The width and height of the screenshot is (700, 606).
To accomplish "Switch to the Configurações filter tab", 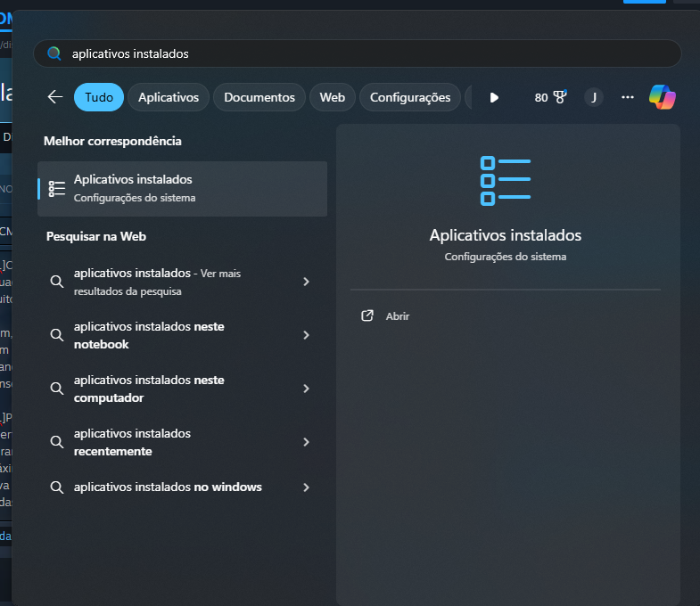I will coord(410,97).
